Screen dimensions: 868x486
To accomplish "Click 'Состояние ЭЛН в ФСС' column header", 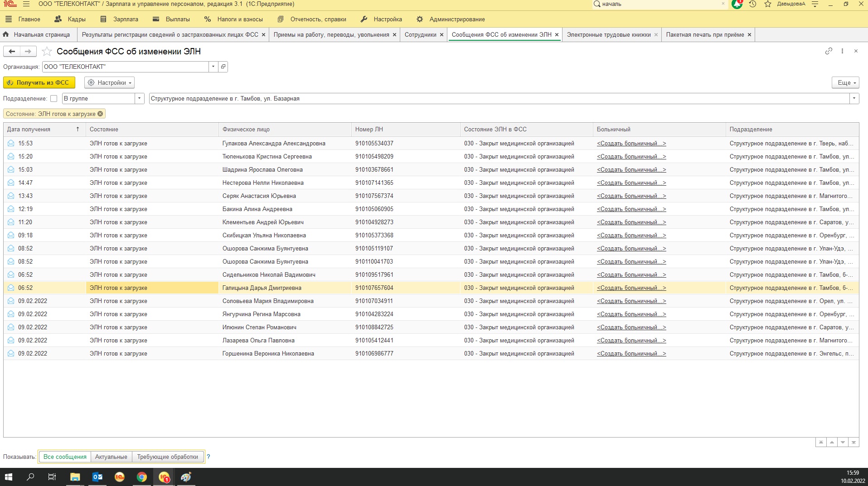I will pos(526,130).
